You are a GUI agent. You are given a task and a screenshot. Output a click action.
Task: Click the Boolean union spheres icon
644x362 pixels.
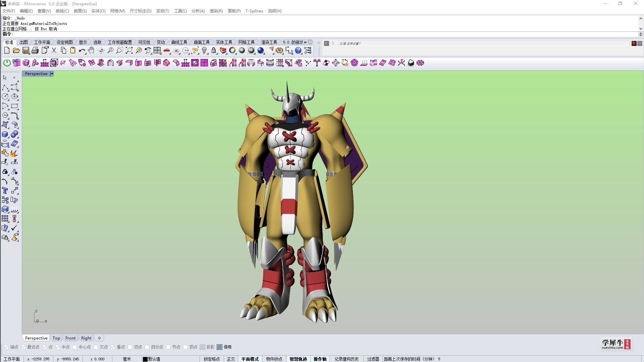(x=14, y=134)
